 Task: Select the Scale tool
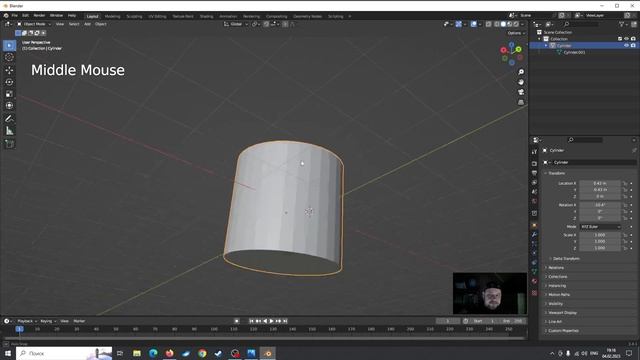pos(9,94)
